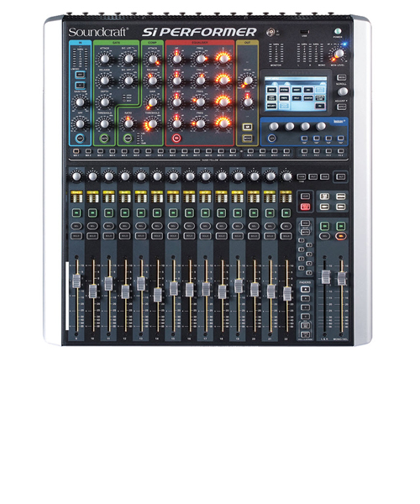Click the HPF frequency knob in IN section

pos(80,123)
